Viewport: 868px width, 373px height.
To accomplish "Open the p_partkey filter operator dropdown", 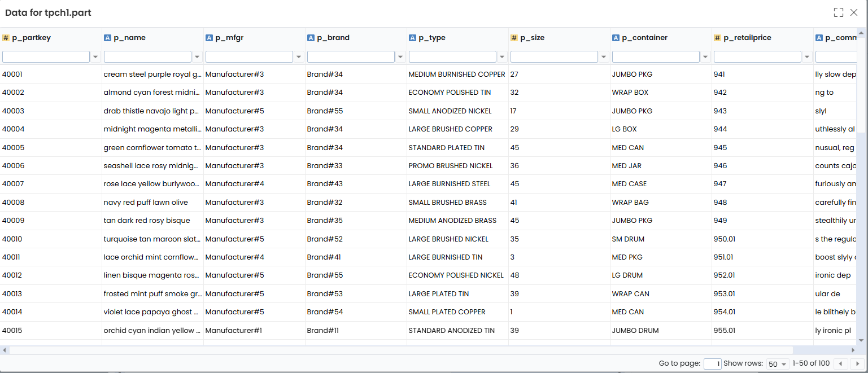I will (95, 57).
